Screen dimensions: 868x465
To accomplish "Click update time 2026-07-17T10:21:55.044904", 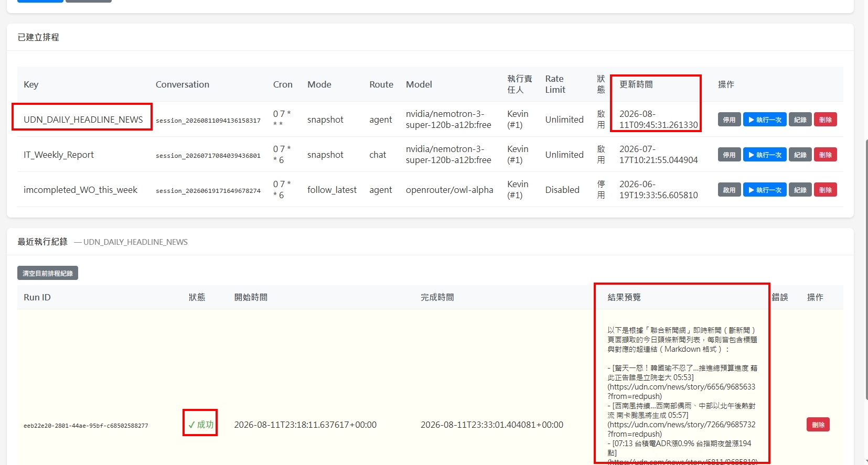I will [659, 155].
